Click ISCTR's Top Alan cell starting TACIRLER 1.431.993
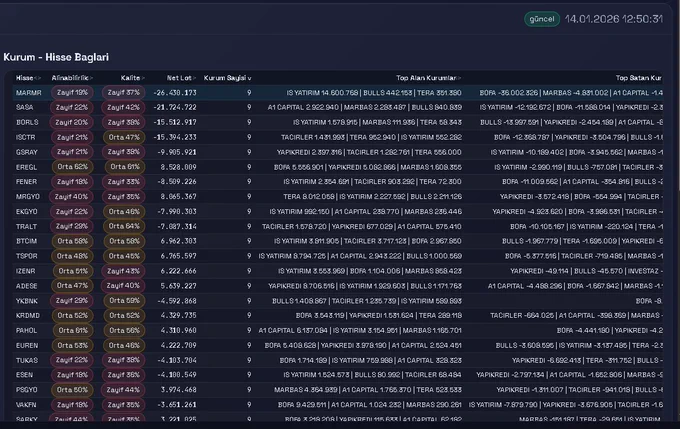The width and height of the screenshot is (680, 429). click(x=371, y=137)
